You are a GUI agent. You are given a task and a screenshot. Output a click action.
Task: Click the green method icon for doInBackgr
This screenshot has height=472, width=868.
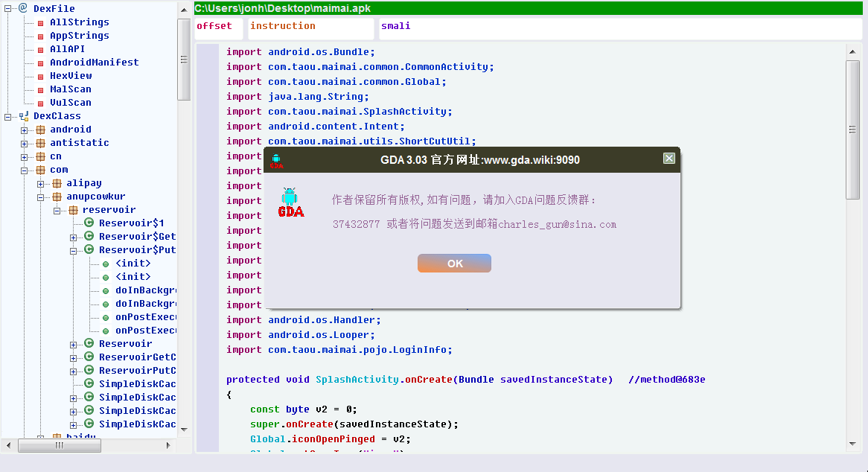point(105,290)
